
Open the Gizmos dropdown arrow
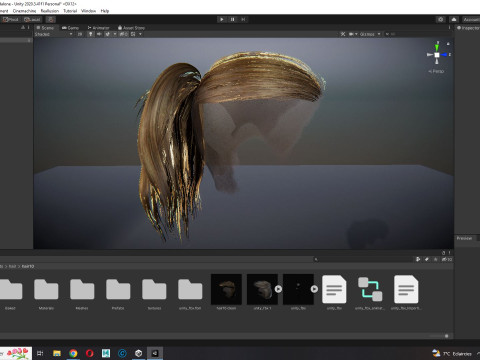pyautogui.click(x=379, y=34)
